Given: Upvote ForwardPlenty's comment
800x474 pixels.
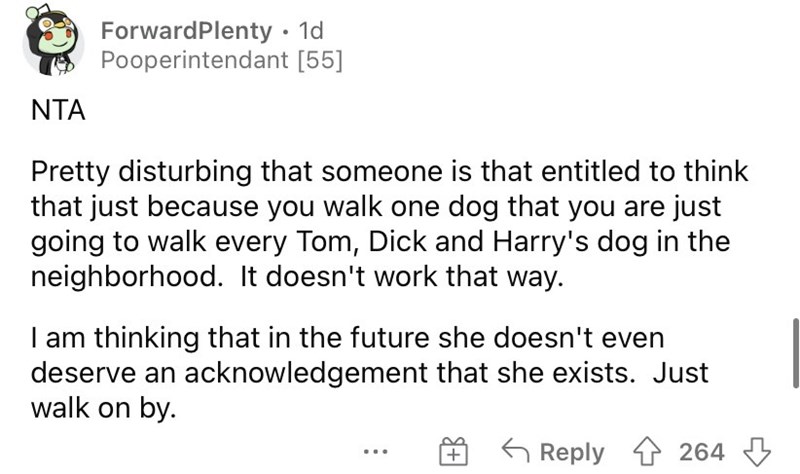Looking at the screenshot, I should [x=647, y=452].
